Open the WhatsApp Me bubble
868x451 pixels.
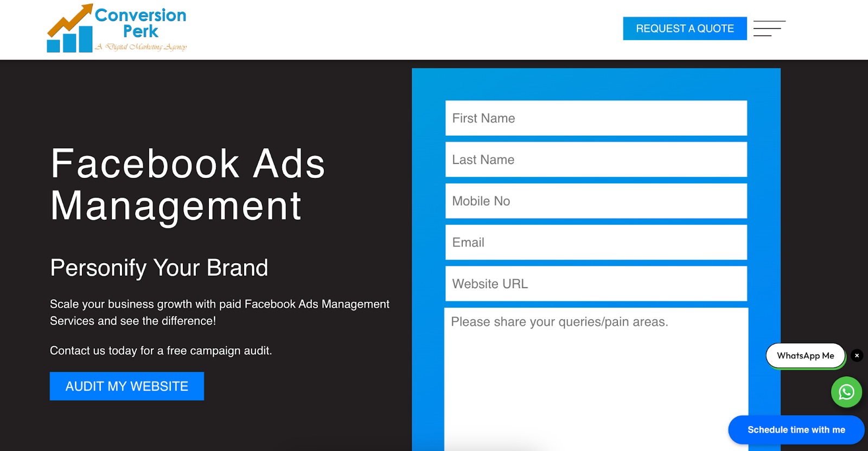point(806,355)
